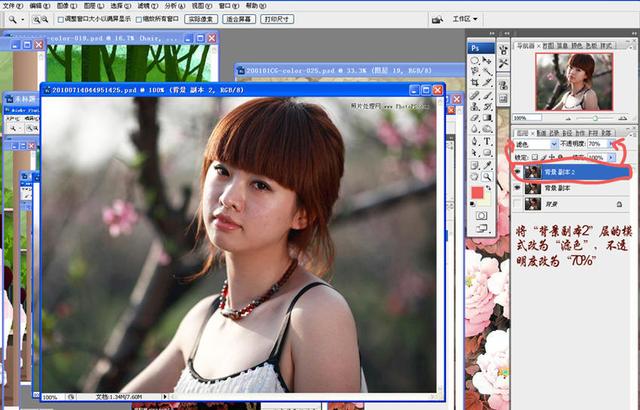Toggle lock transparent pixels
This screenshot has height=410, width=640.
535,157
